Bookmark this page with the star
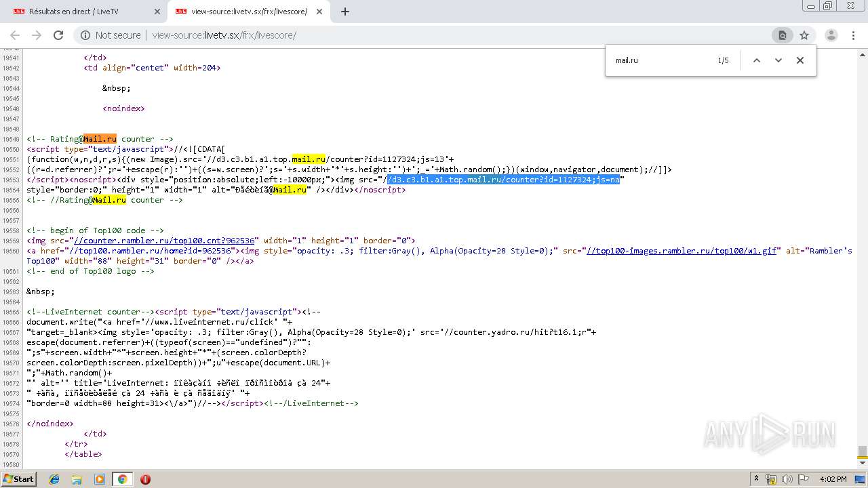 [804, 35]
